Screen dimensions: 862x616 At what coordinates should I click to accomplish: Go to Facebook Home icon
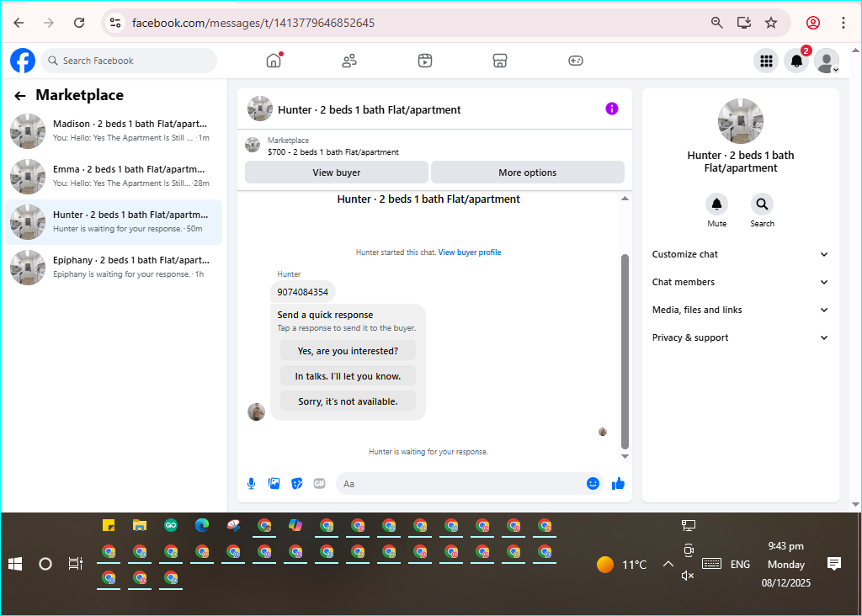click(x=274, y=61)
